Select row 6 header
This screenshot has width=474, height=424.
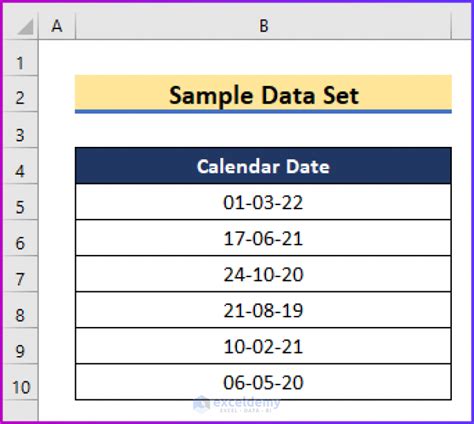pyautogui.click(x=21, y=238)
